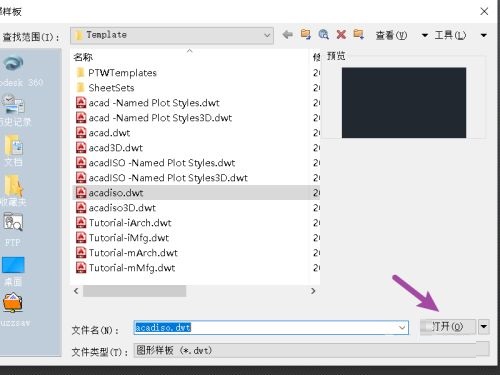Screen dimensions: 500x375
Task: Click the Back arrow icon in toolbar
Action: point(287,35)
